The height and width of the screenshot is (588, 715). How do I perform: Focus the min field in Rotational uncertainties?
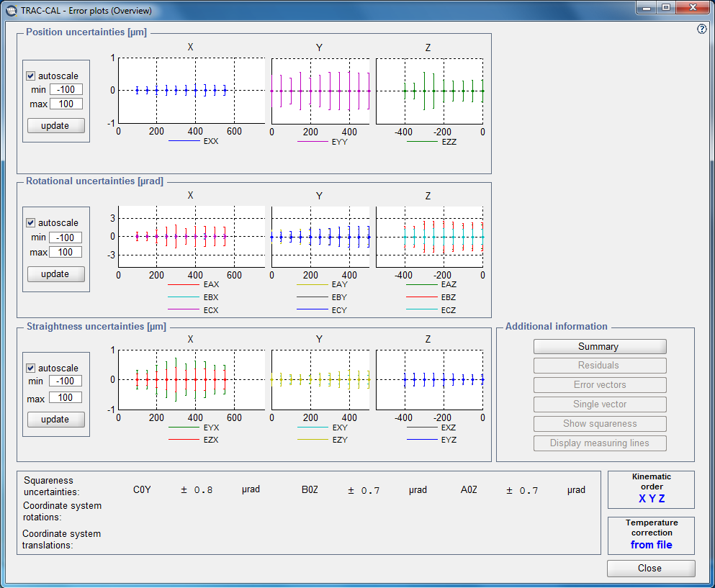[x=66, y=238]
